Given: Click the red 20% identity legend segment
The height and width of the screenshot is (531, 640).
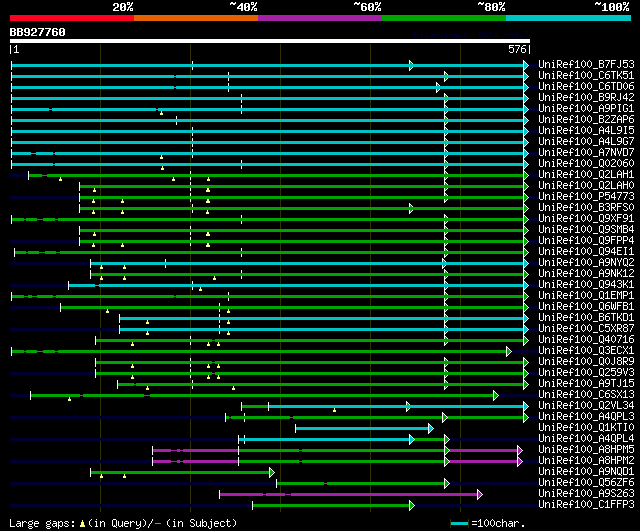Looking at the screenshot, I should (72, 18).
